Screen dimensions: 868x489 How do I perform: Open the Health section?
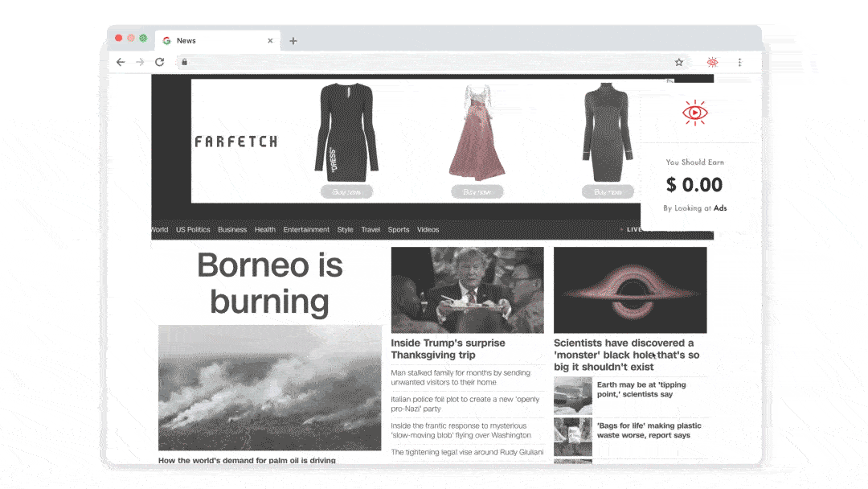point(264,229)
